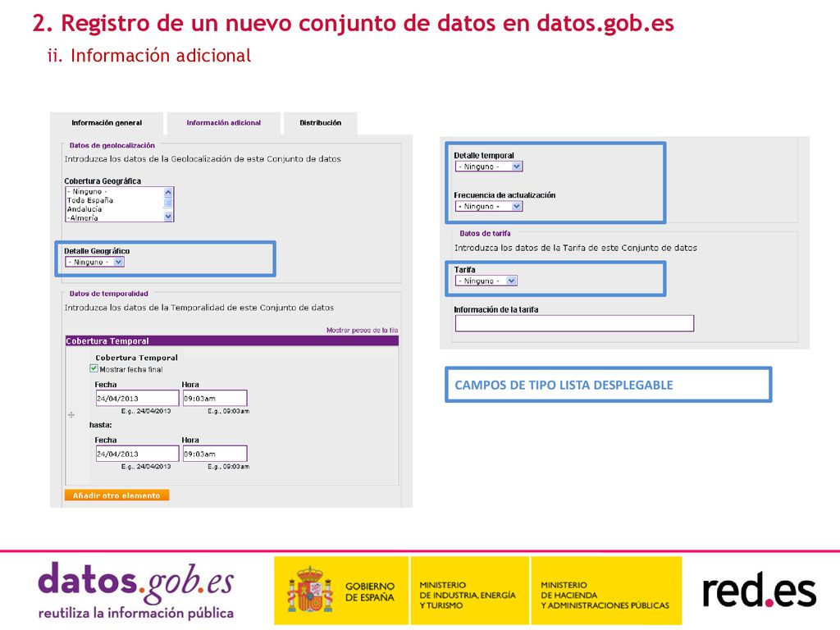Expand the Frecuencia de actualización dropdown
The image size is (840, 630).
point(489,206)
